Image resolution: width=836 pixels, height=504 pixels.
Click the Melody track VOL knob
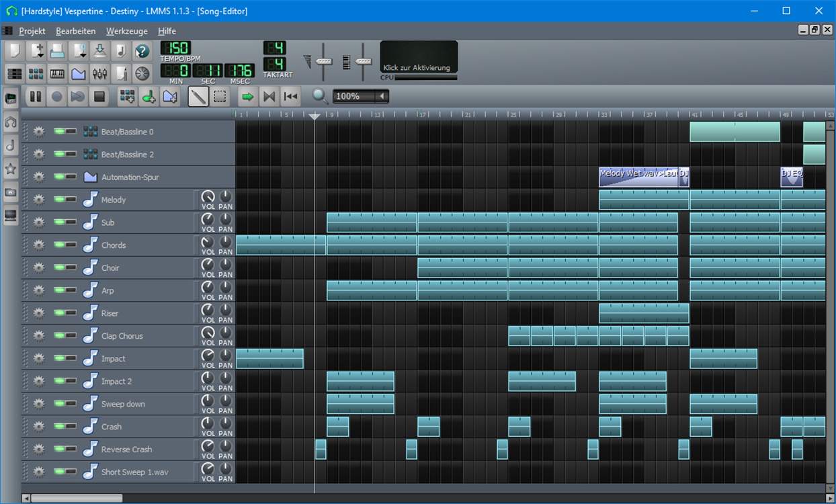click(208, 197)
